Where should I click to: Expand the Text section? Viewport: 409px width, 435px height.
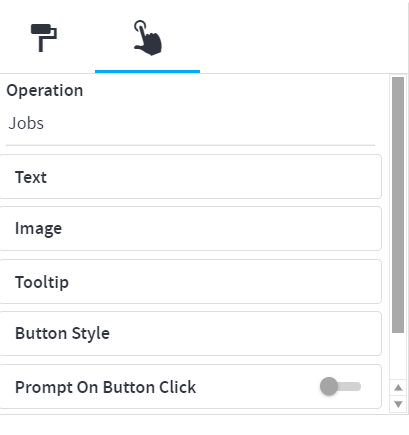(x=190, y=177)
